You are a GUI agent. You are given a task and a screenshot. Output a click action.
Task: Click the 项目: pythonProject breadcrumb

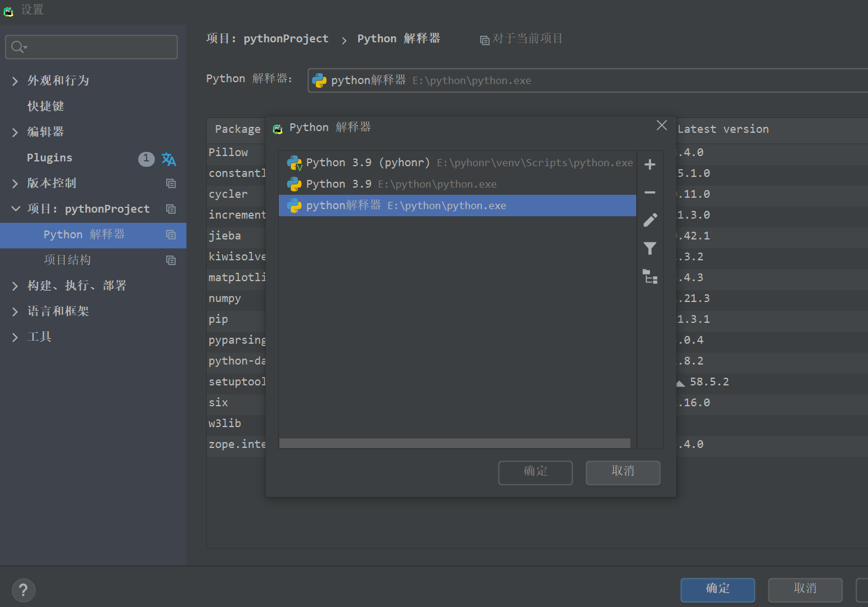click(x=267, y=39)
